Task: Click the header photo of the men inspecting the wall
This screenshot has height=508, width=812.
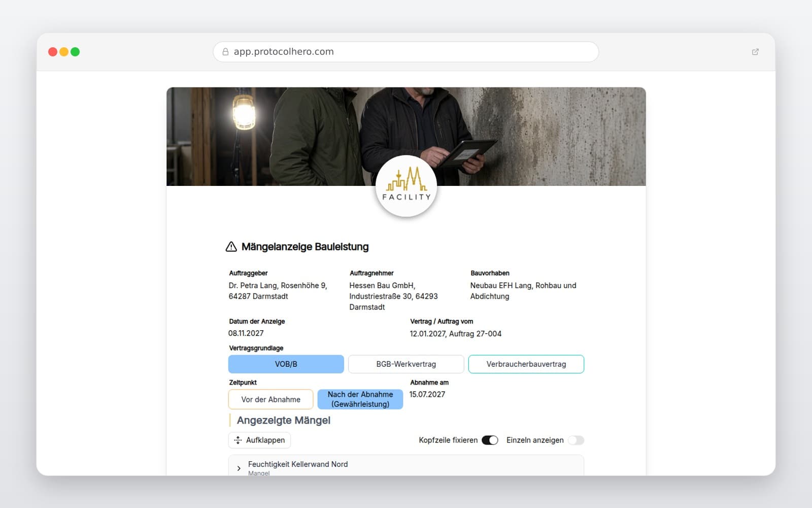Action: 406,136
